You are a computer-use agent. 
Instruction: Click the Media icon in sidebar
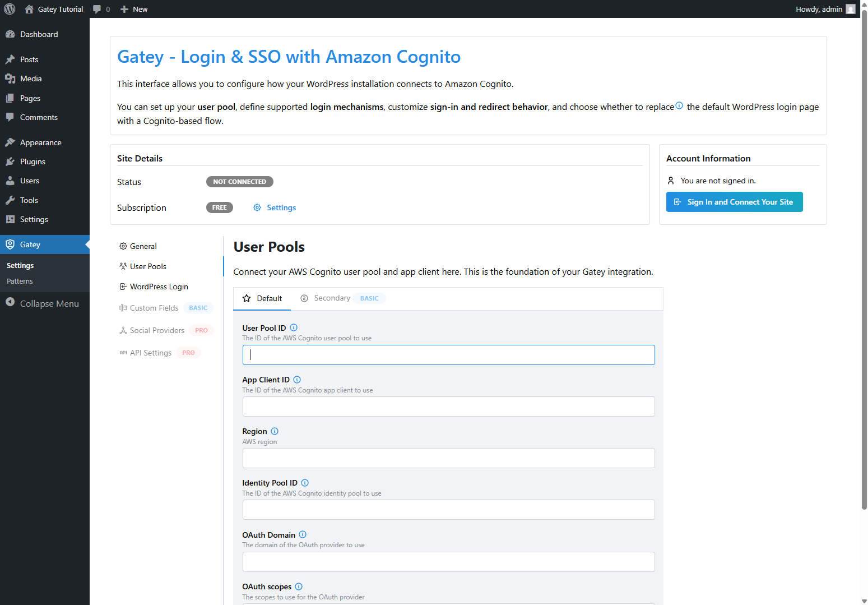pyautogui.click(x=10, y=78)
